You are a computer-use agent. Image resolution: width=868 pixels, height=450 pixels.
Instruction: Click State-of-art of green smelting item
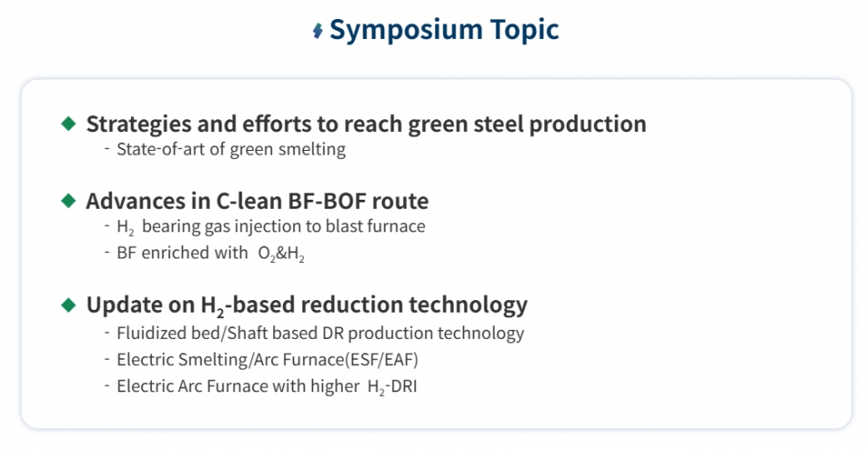point(231,150)
